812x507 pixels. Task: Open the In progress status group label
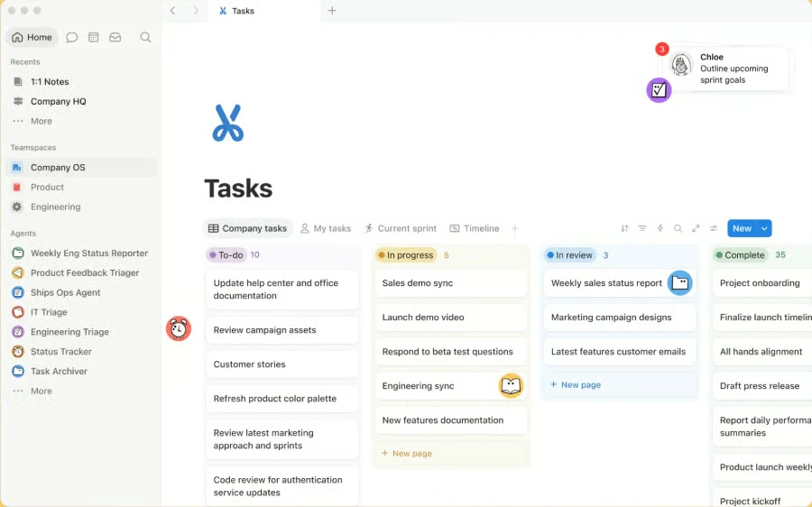[x=406, y=254]
